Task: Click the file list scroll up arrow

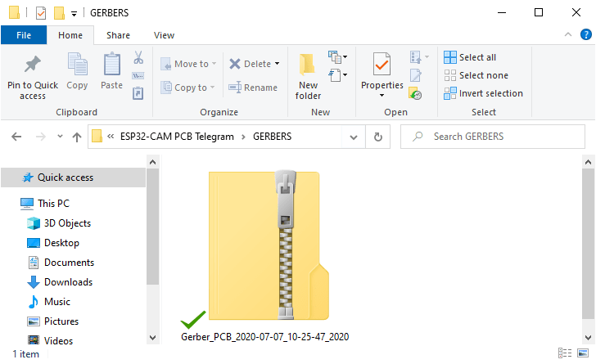Action: click(x=588, y=162)
